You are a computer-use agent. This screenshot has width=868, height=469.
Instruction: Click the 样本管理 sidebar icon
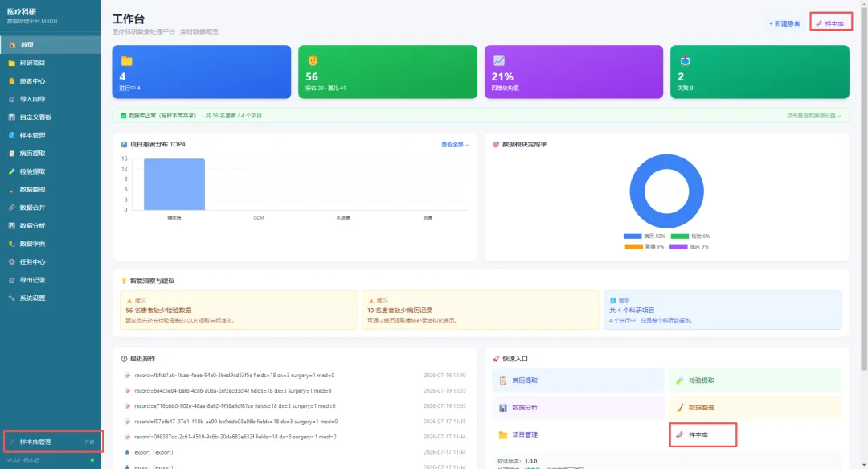[11, 135]
